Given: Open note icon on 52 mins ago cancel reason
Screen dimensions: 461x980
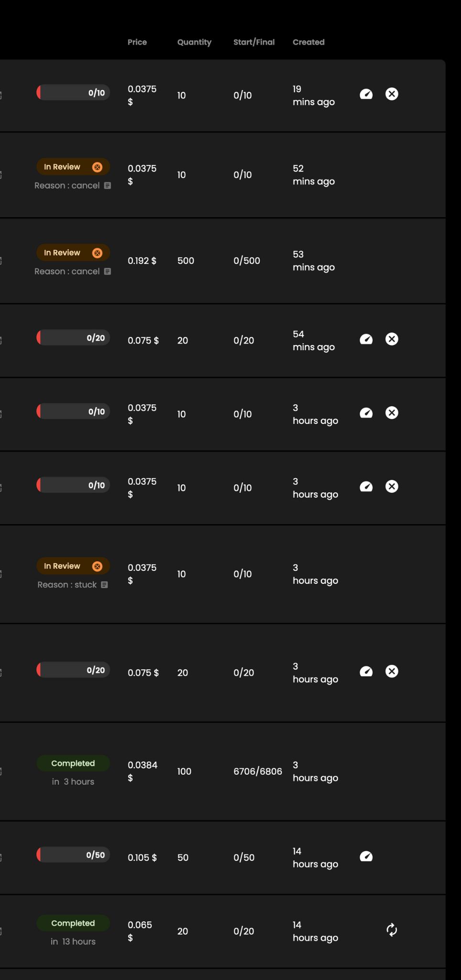Looking at the screenshot, I should pos(108,186).
